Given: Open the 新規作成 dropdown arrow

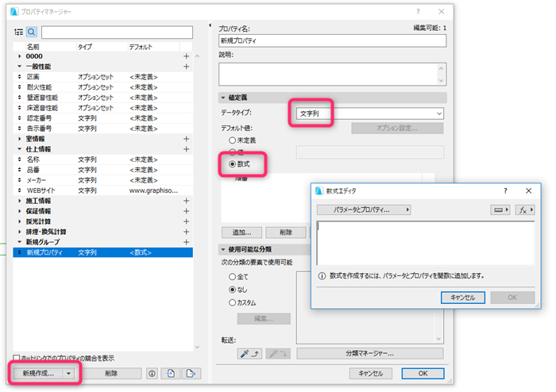Looking at the screenshot, I should (x=69, y=373).
